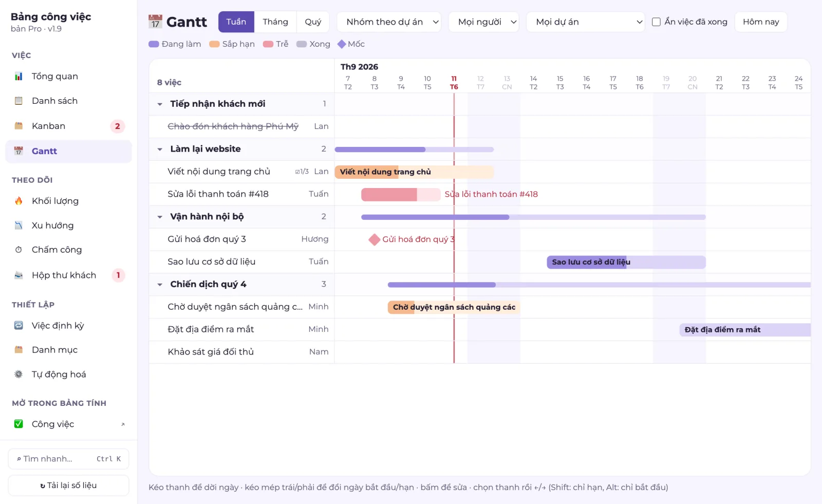Click the Kanban board icon

click(18, 126)
